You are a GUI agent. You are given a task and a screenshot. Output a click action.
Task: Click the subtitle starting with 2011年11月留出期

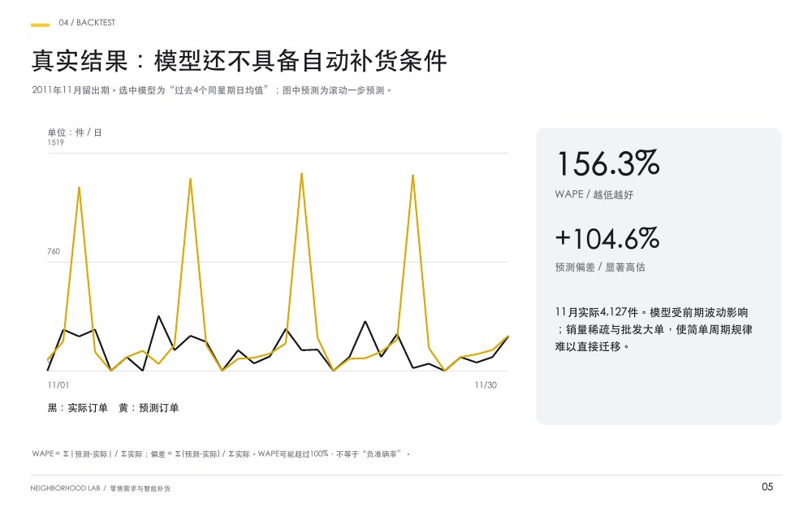tap(212, 90)
